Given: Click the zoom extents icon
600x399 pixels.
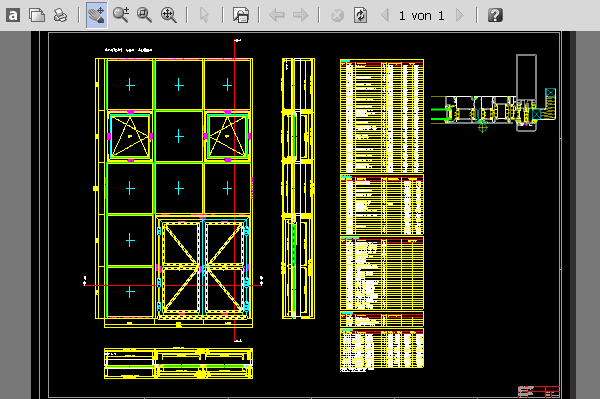Looking at the screenshot, I should (169, 15).
